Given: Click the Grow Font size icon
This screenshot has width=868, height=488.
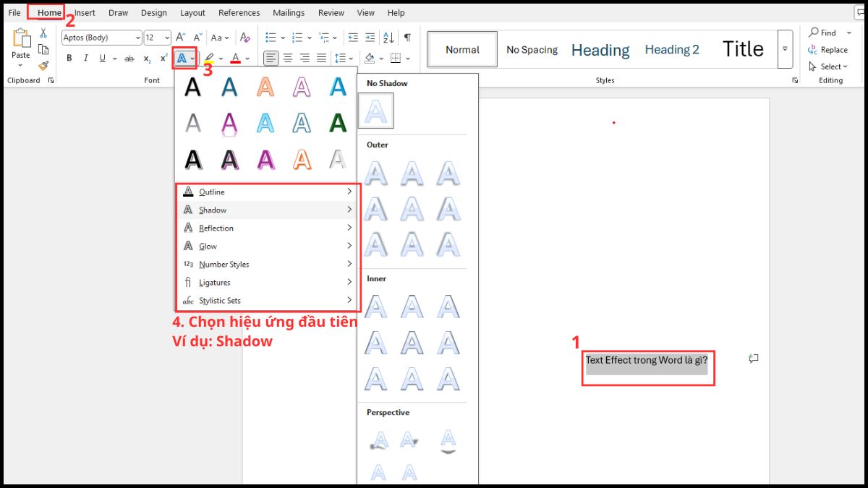Looking at the screenshot, I should coord(181,38).
